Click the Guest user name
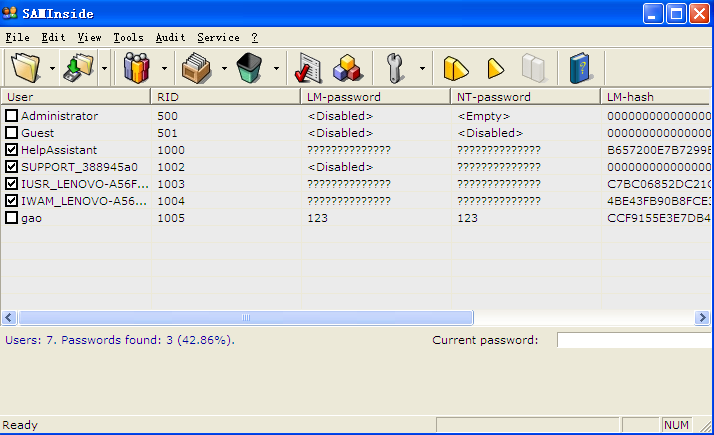 [37, 133]
